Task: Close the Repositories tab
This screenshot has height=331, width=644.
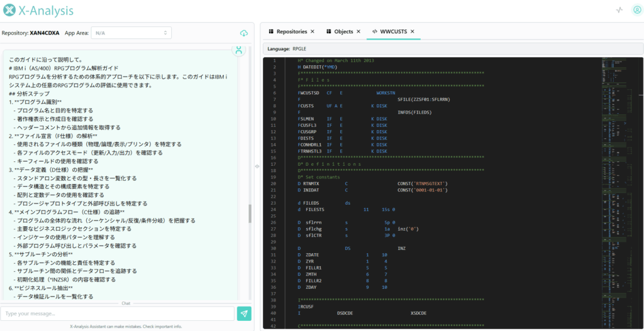Action: [312, 31]
